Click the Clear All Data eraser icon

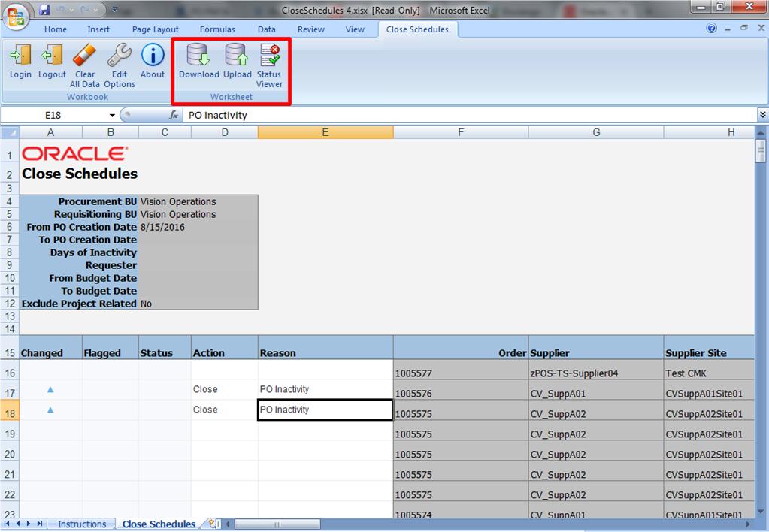[84, 55]
